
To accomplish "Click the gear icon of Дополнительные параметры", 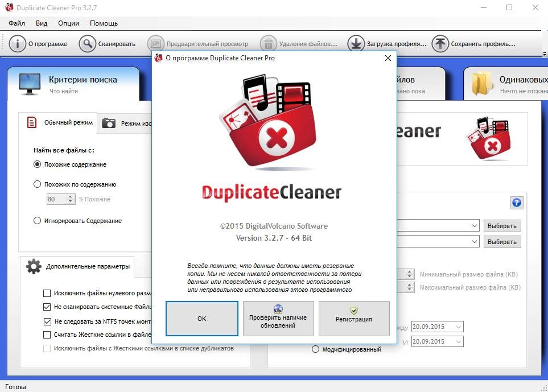I will pos(34,266).
